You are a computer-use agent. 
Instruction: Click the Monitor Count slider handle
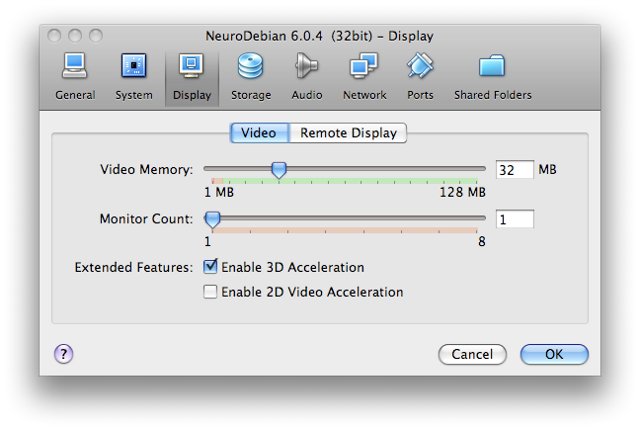pyautogui.click(x=212, y=219)
